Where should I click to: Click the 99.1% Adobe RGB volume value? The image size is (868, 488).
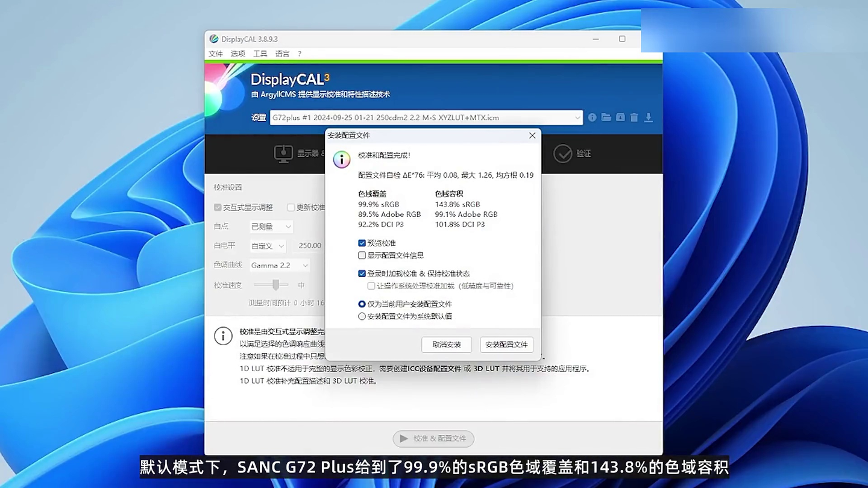click(x=467, y=214)
